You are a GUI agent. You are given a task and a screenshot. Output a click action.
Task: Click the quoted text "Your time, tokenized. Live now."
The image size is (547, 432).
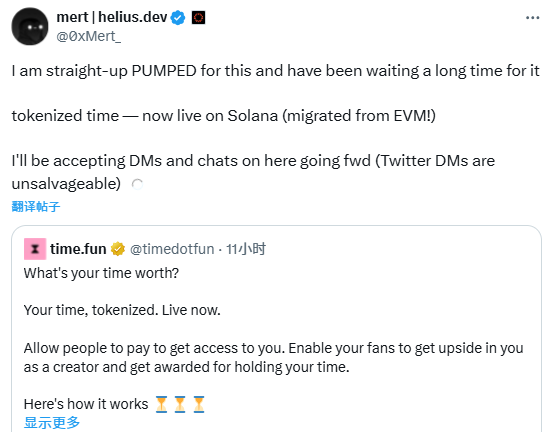click(122, 310)
